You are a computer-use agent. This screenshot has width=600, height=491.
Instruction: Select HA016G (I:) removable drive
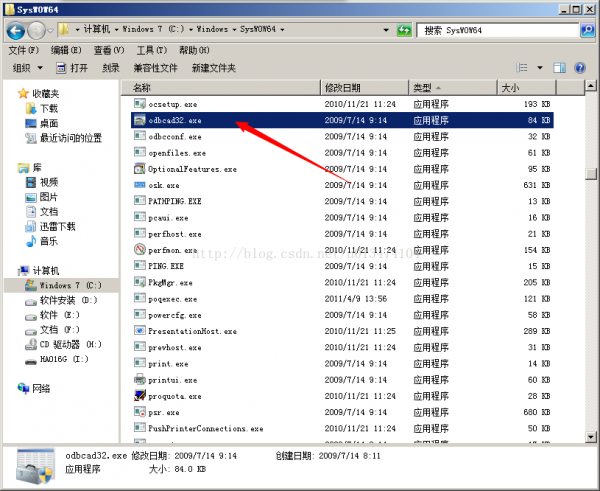tap(64, 359)
